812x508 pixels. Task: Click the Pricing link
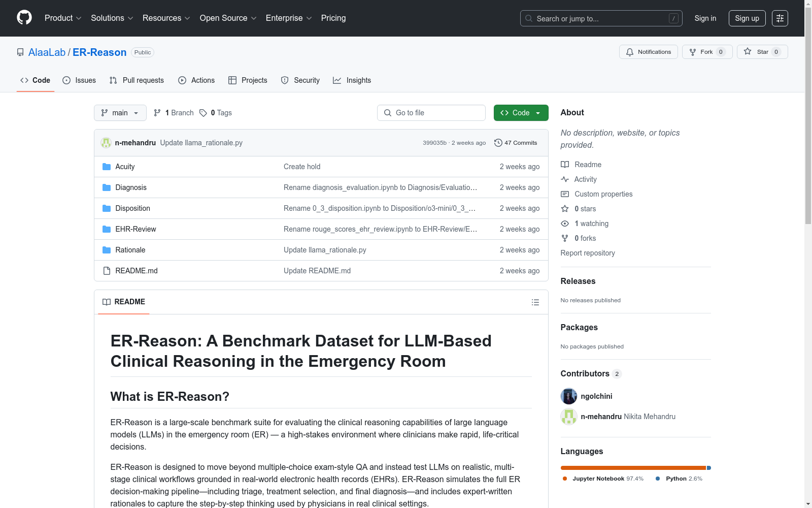[x=333, y=18]
